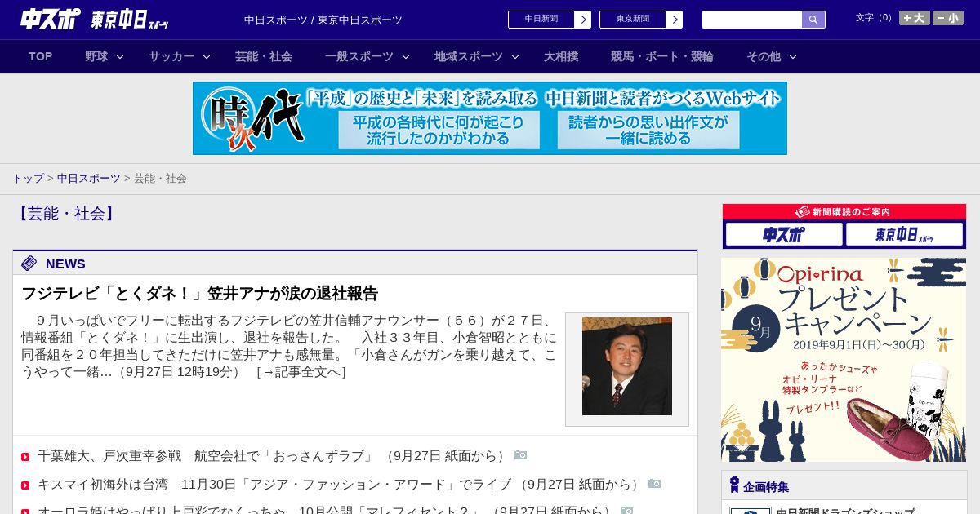Open 競馬・ボート・競輪 menu item
Screen dimensions: 980x514
click(x=662, y=56)
